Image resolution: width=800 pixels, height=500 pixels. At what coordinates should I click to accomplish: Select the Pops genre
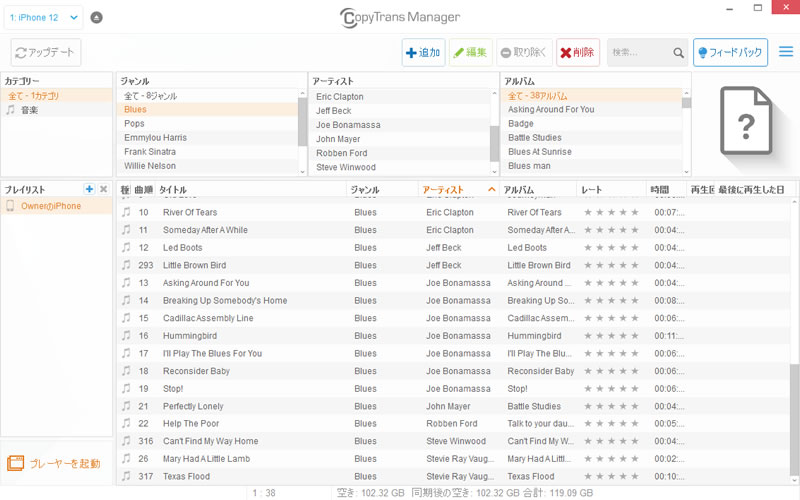tap(208, 123)
